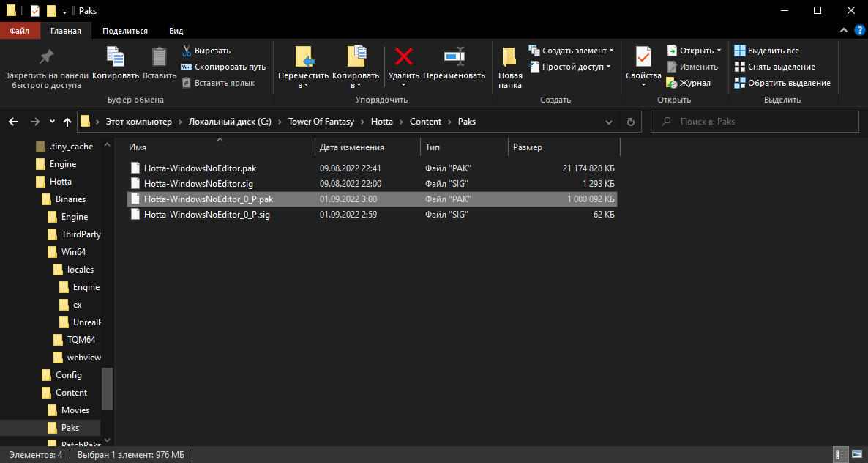Open the Файл tab
This screenshot has height=463, width=868.
coord(20,31)
